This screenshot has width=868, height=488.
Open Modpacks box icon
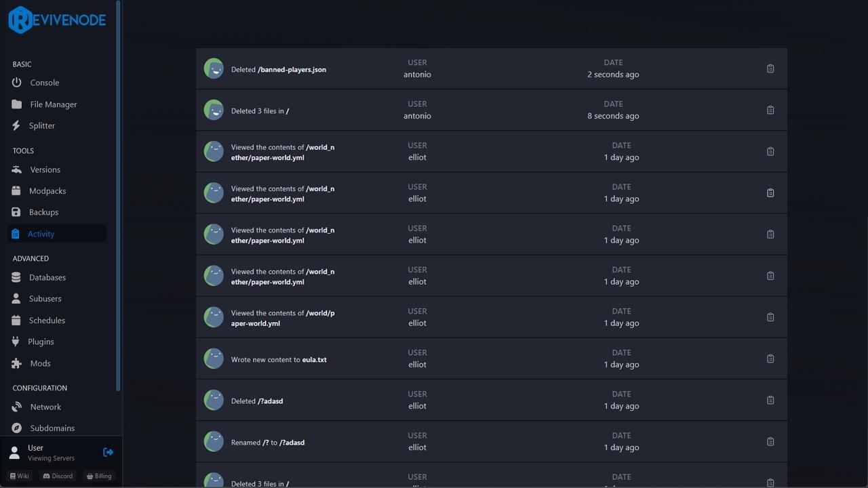coord(16,191)
